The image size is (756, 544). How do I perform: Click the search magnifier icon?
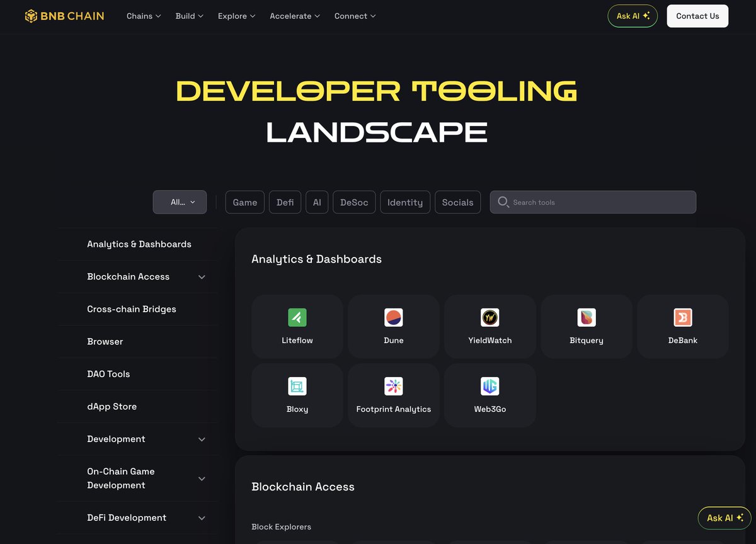(x=503, y=202)
